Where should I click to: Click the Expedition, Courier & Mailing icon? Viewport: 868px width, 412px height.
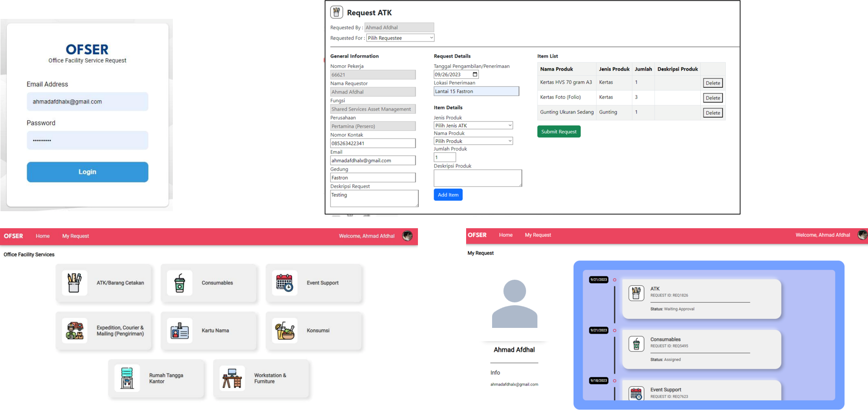tap(75, 331)
